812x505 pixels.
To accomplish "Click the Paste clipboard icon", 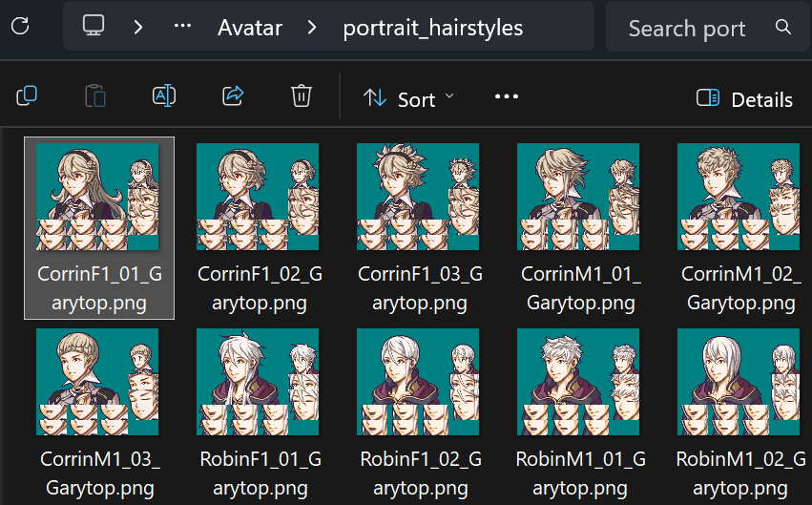I will click(95, 96).
